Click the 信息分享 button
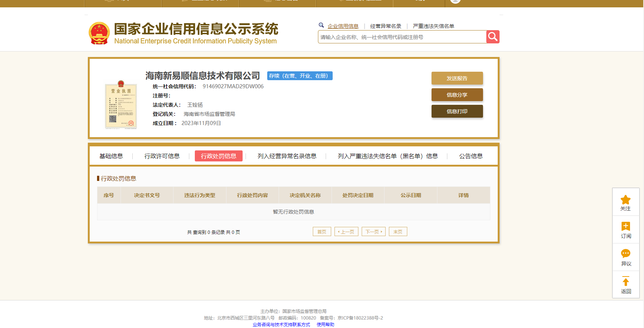The width and height of the screenshot is (644, 328). [x=457, y=95]
